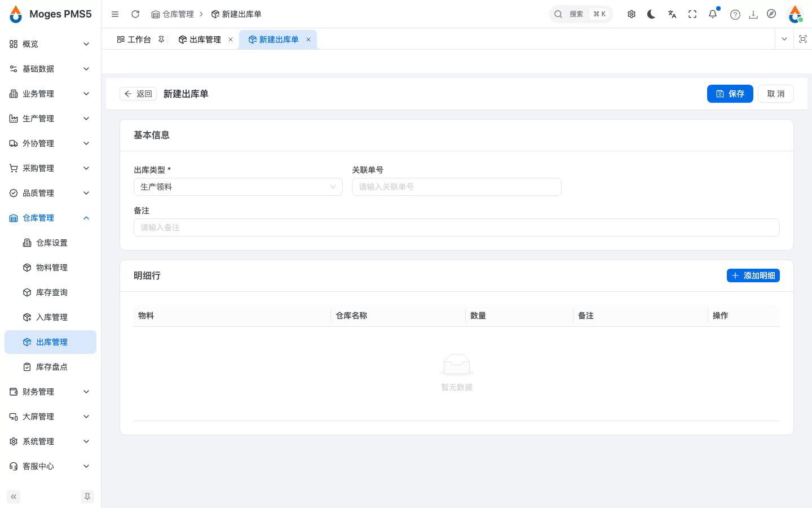Open the settings gear icon in header
The width and height of the screenshot is (812, 508).
pos(632,14)
